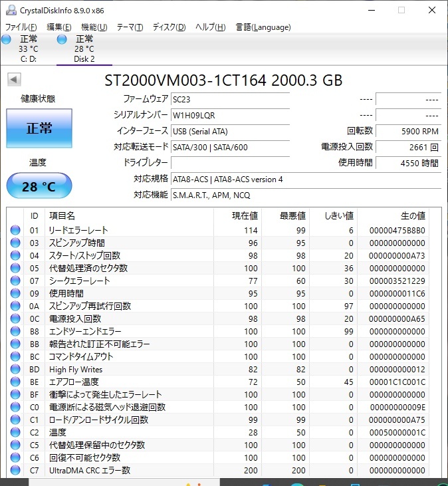Click the status icon for row BD High Fly Writes
The width and height of the screenshot is (448, 486).
click(x=15, y=369)
